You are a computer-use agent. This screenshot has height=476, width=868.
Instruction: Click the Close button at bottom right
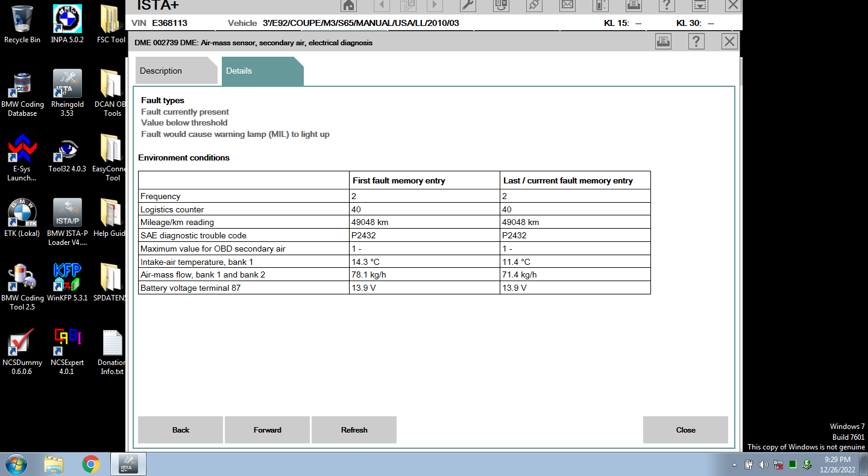pyautogui.click(x=685, y=430)
